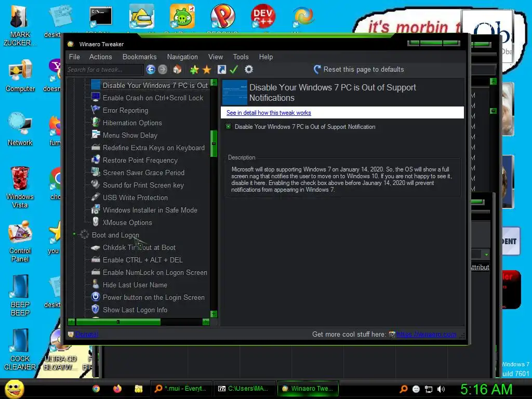Viewport: 532px width, 399px height.
Task: Open the Actions menu
Action: [100, 57]
